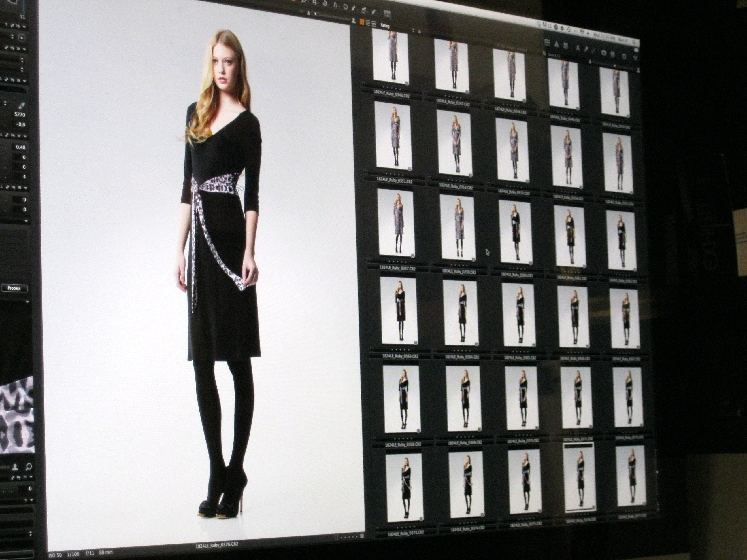Select thumbnail 1824LE_Ruby_0368.CR2
The width and height of the screenshot is (747, 560).
pos(401,399)
